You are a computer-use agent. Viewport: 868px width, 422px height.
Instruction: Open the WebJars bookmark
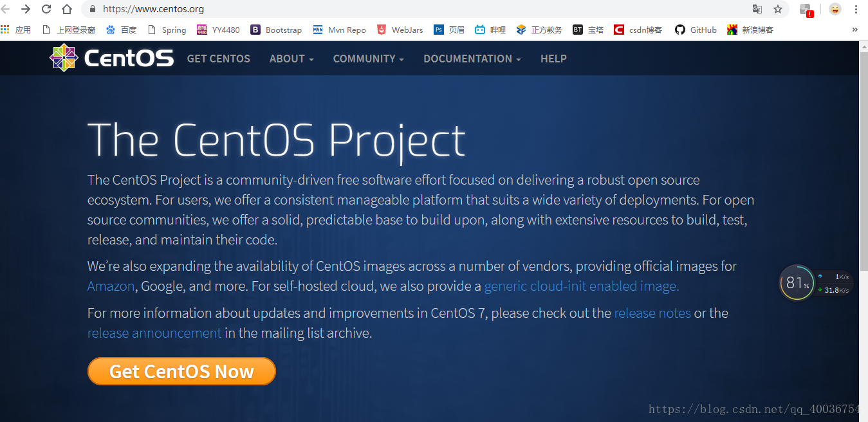pyautogui.click(x=400, y=30)
